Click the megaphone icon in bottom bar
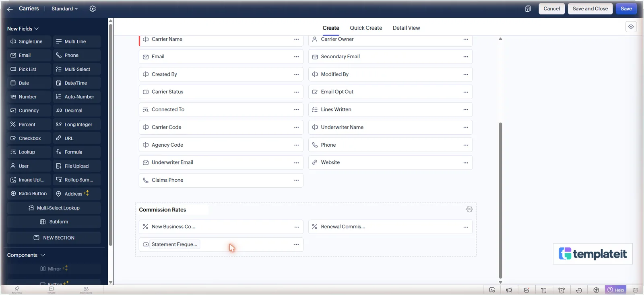This screenshot has height=295, width=644. 509,290
